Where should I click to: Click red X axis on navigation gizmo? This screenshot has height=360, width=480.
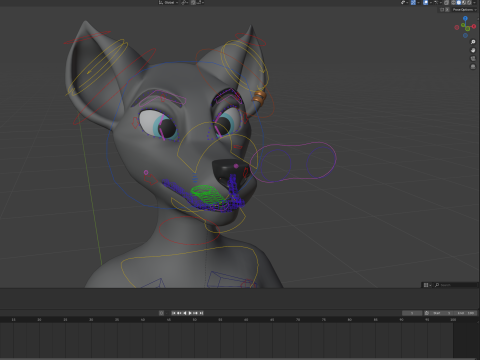coord(474,26)
